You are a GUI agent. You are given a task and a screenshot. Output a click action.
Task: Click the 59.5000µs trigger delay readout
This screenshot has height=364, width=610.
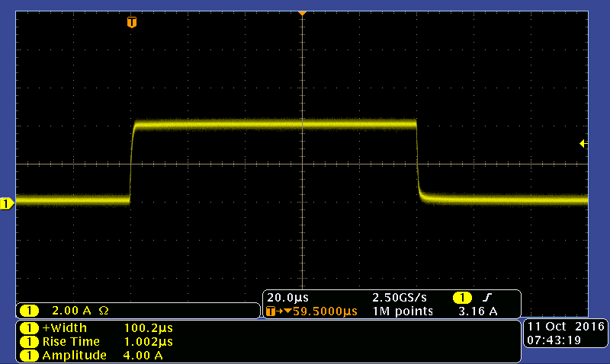319,311
